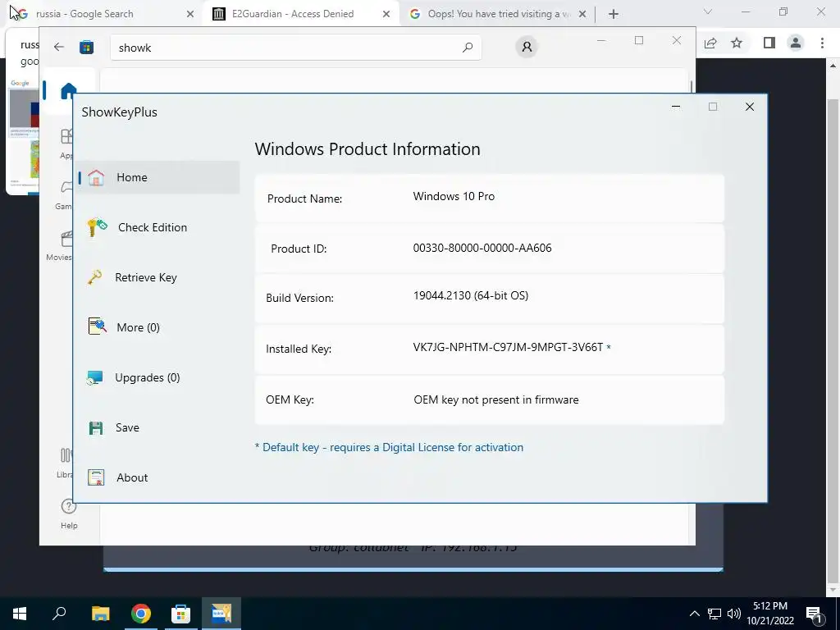The height and width of the screenshot is (630, 840).
Task: Click the ShowKeyPlus taskbar icon
Action: point(221,614)
